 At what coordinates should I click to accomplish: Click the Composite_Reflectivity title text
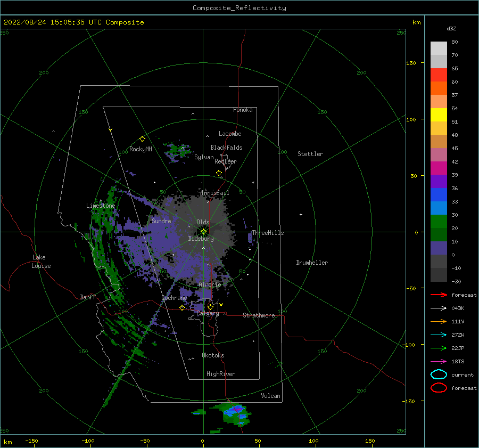[239, 8]
